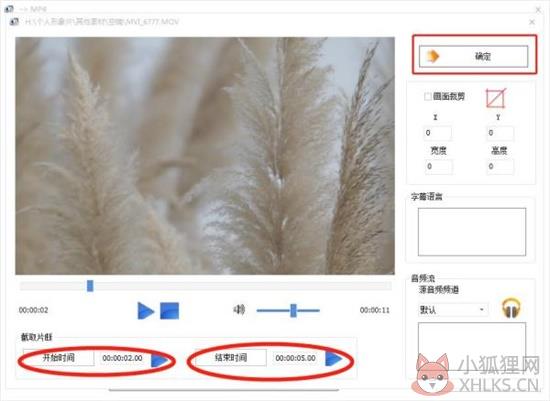Click the red crop-region icon
550x401 pixels.
point(496,98)
